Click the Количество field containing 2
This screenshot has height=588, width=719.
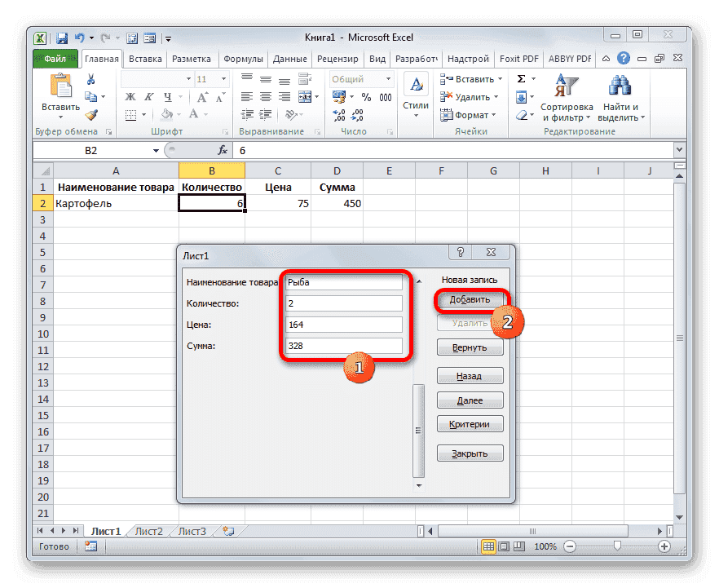point(344,303)
